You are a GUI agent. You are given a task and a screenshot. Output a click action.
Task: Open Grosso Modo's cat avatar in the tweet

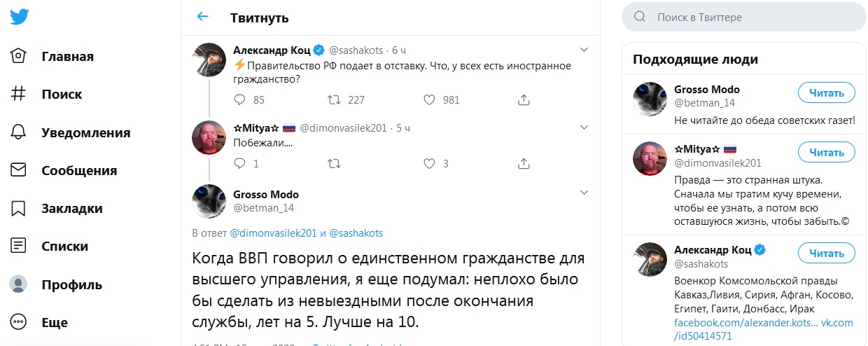click(x=209, y=200)
